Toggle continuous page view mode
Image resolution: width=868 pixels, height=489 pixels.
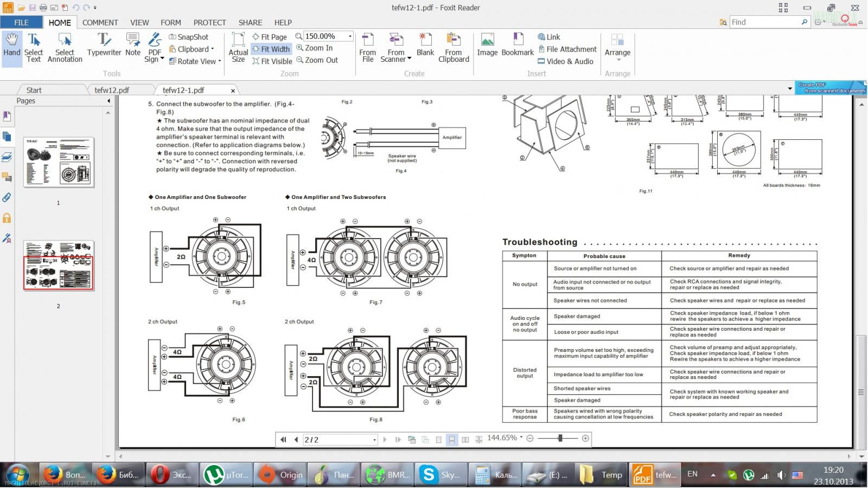pos(451,440)
